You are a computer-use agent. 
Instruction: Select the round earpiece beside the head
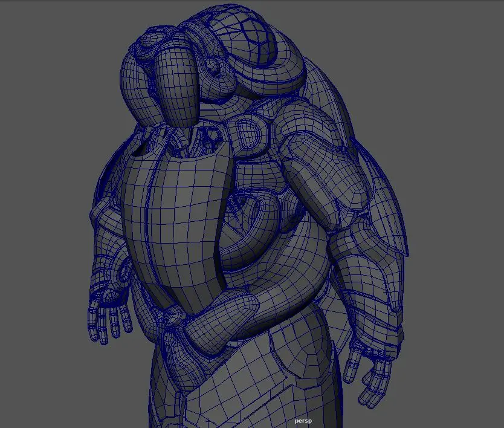tap(213, 66)
